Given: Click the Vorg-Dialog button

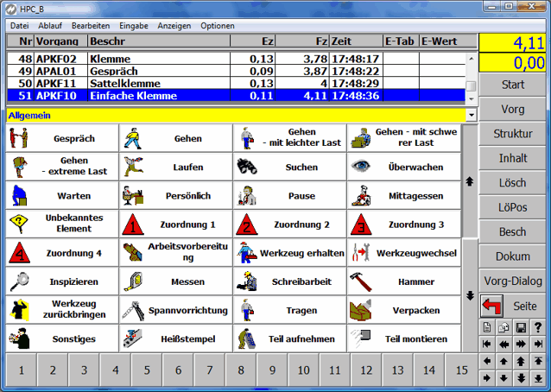Looking at the screenshot, I should (513, 281).
